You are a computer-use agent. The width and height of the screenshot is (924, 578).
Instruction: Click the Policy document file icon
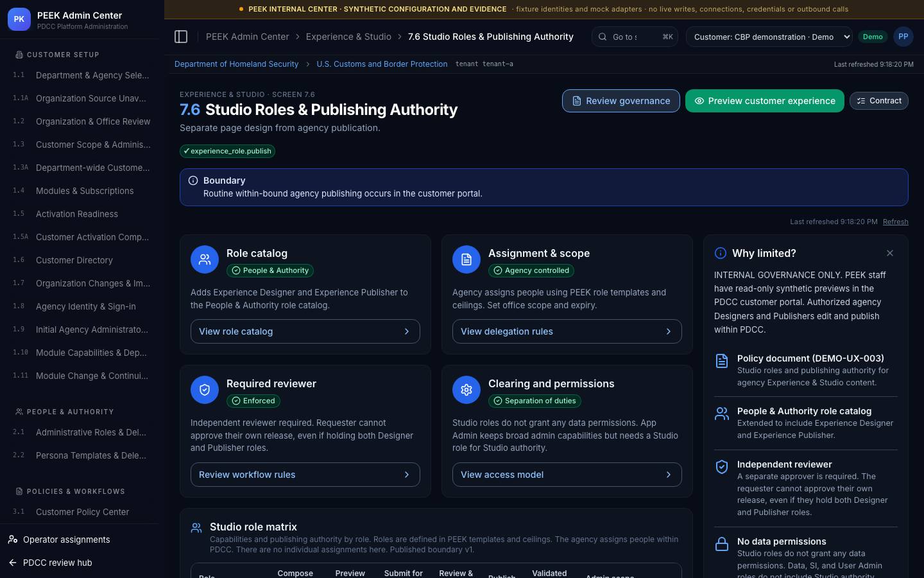[722, 361]
